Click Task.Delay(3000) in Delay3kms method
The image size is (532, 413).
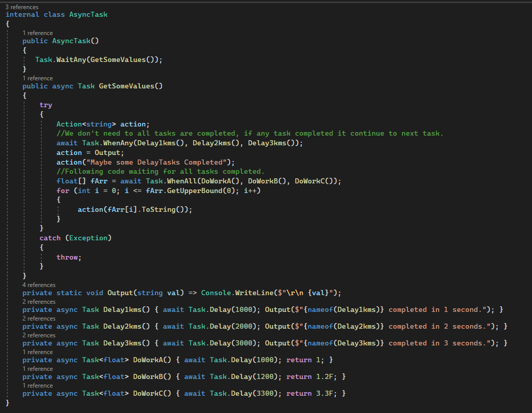(x=222, y=343)
